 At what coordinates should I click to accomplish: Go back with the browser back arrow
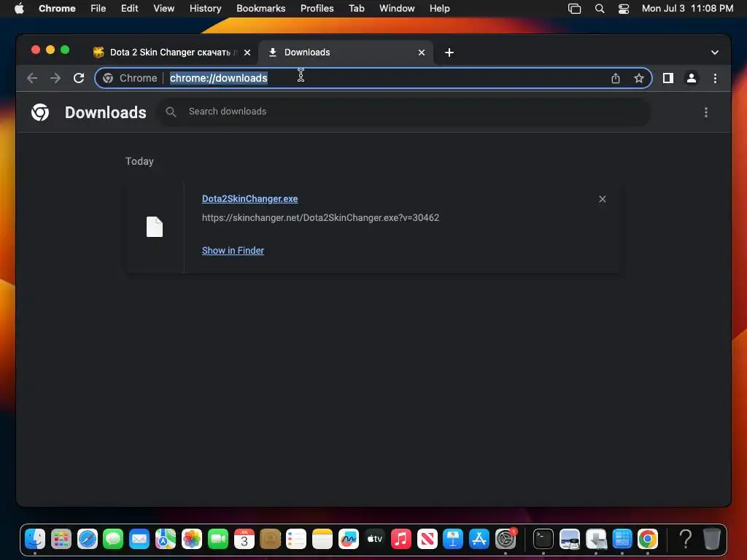click(x=32, y=78)
